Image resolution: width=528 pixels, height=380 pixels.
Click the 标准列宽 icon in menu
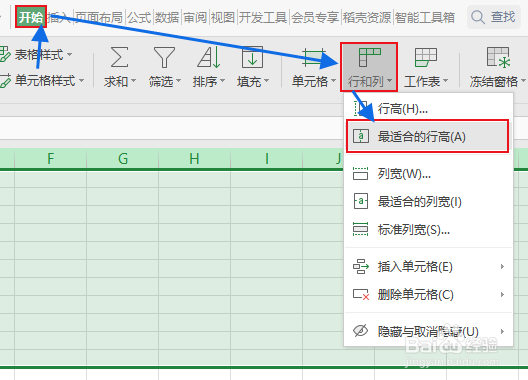point(361,229)
